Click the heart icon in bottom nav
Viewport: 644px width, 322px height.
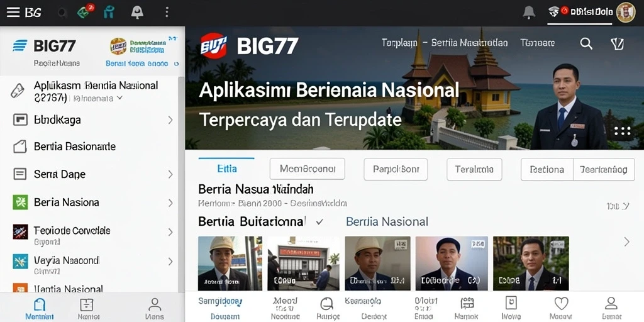pyautogui.click(x=561, y=304)
